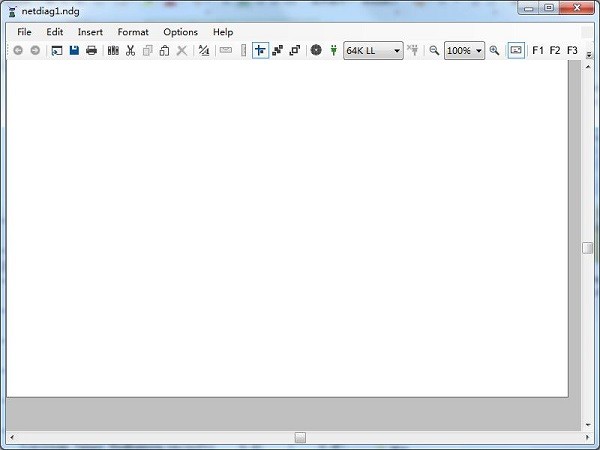Click the grey disconnect plug icon
The width and height of the screenshot is (600, 450).
[413, 50]
